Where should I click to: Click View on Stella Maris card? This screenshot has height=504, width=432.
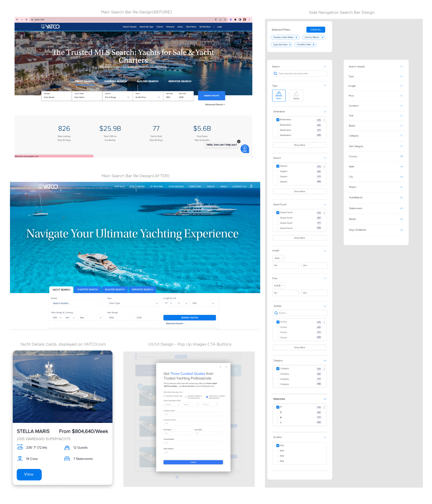point(29,474)
